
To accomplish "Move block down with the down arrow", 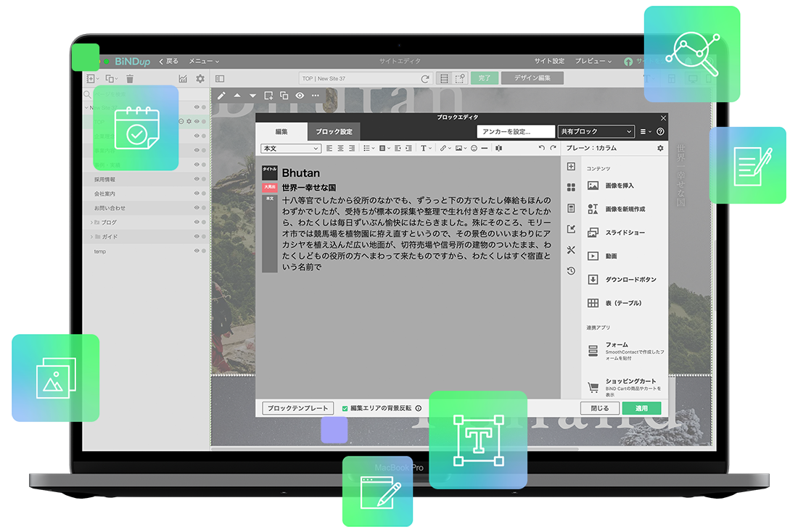I will point(253,95).
